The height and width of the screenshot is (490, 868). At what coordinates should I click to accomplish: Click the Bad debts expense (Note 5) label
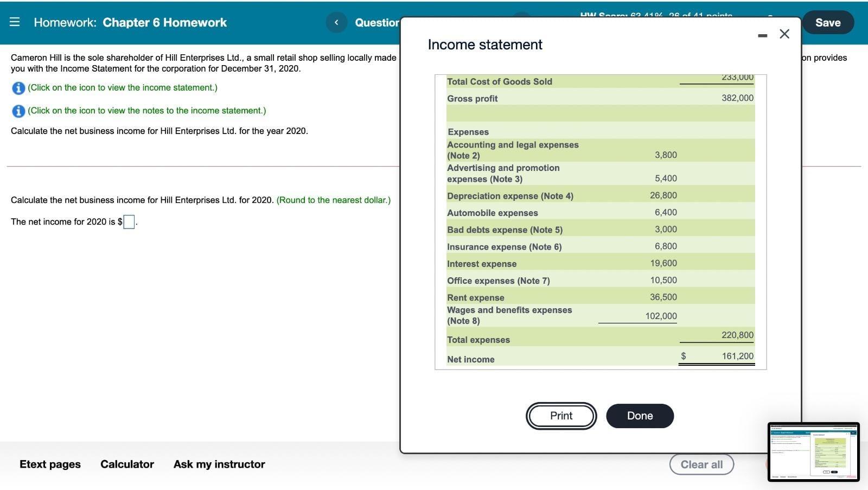(505, 230)
